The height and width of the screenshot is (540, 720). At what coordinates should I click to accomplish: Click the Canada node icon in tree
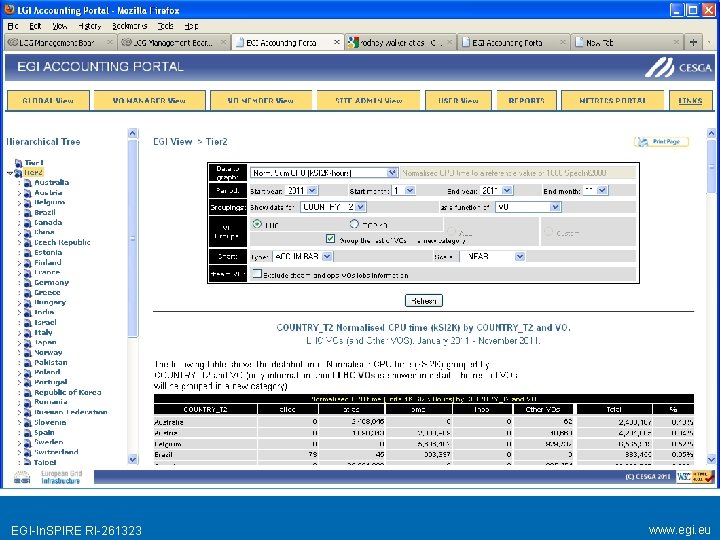click(x=28, y=223)
